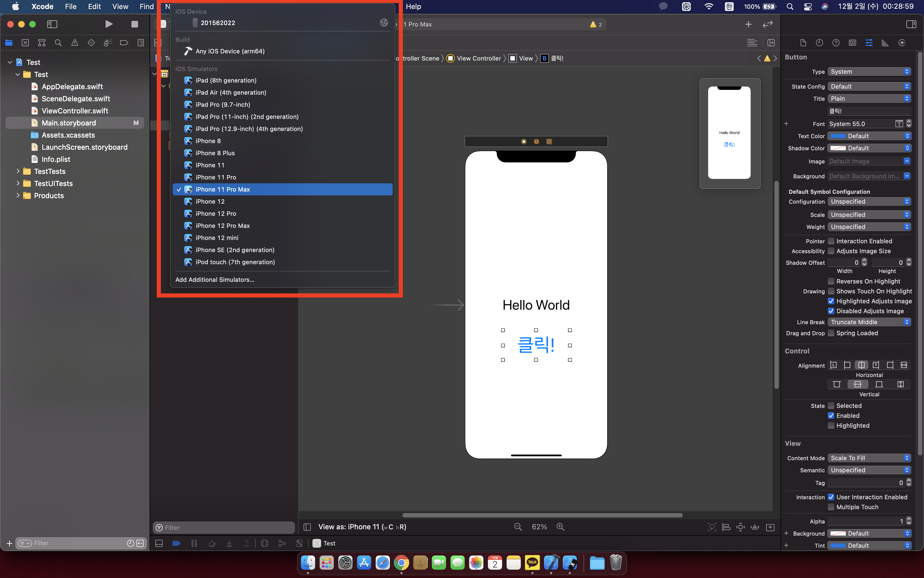Viewport: 924px width, 578px height.
Task: Click View as: iPhone 11 button
Action: [x=362, y=527]
